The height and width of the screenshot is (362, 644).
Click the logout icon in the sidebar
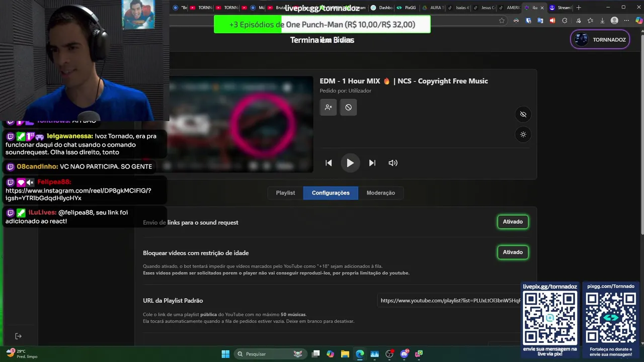[x=18, y=336]
